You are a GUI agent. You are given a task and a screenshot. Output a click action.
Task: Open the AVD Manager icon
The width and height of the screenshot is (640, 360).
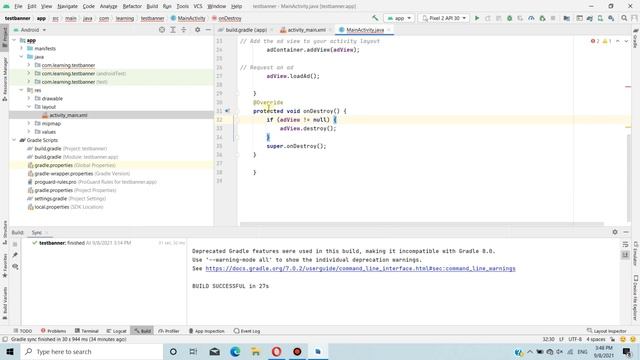pos(600,18)
